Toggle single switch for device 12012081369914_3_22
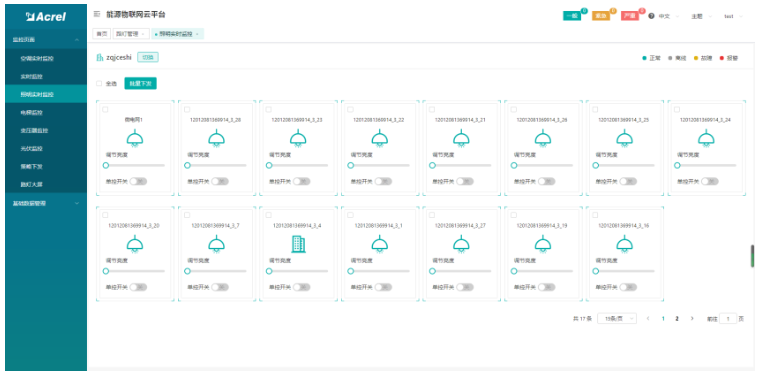 click(x=383, y=181)
